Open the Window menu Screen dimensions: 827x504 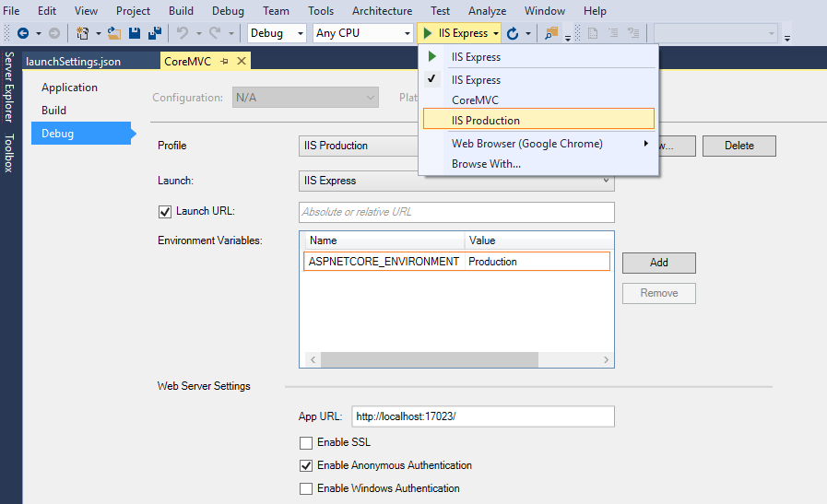[544, 10]
